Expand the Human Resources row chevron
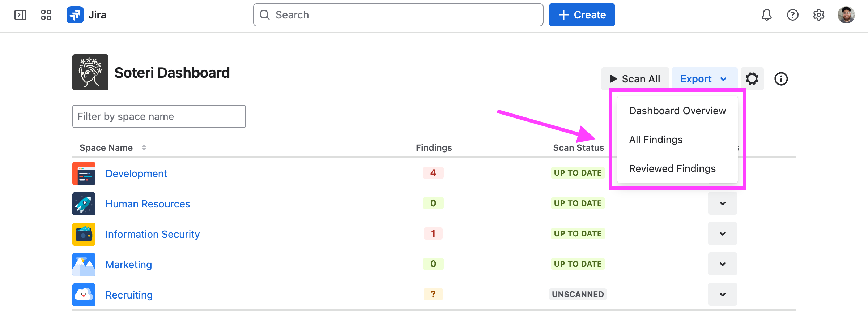Image resolution: width=868 pixels, height=326 pixels. [722, 203]
